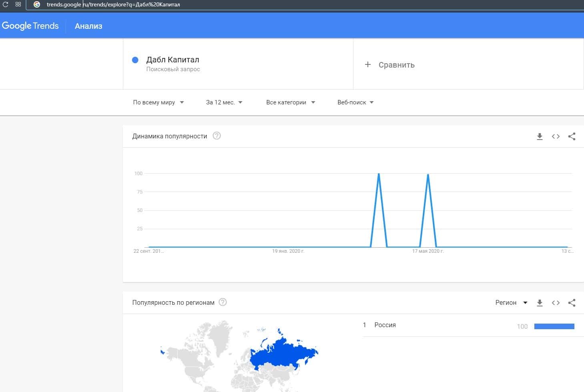Screen dimensions: 584x392
Task: Open the Регион resolution dropdown
Action: pyautogui.click(x=511, y=303)
